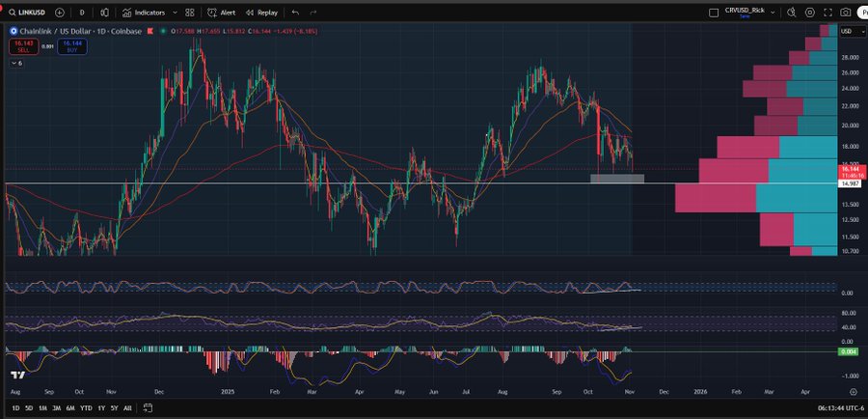This screenshot has width=868, height=419.
Task: Create an Alert from the toolbar
Action: (222, 13)
